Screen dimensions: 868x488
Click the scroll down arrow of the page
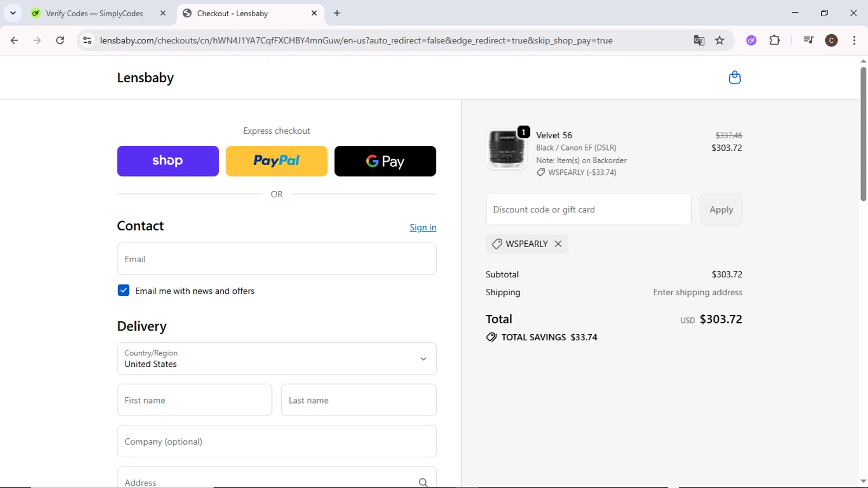[x=863, y=482]
